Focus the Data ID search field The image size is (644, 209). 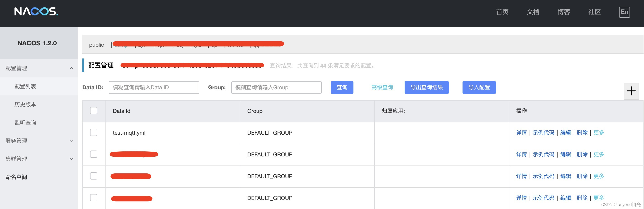[x=154, y=87]
